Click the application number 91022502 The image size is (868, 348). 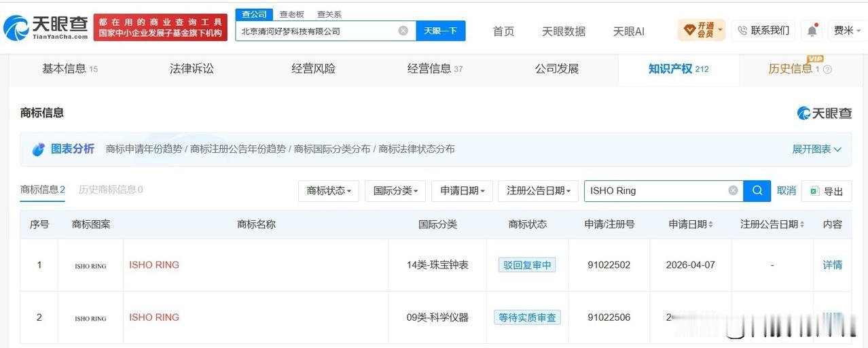[x=609, y=265]
